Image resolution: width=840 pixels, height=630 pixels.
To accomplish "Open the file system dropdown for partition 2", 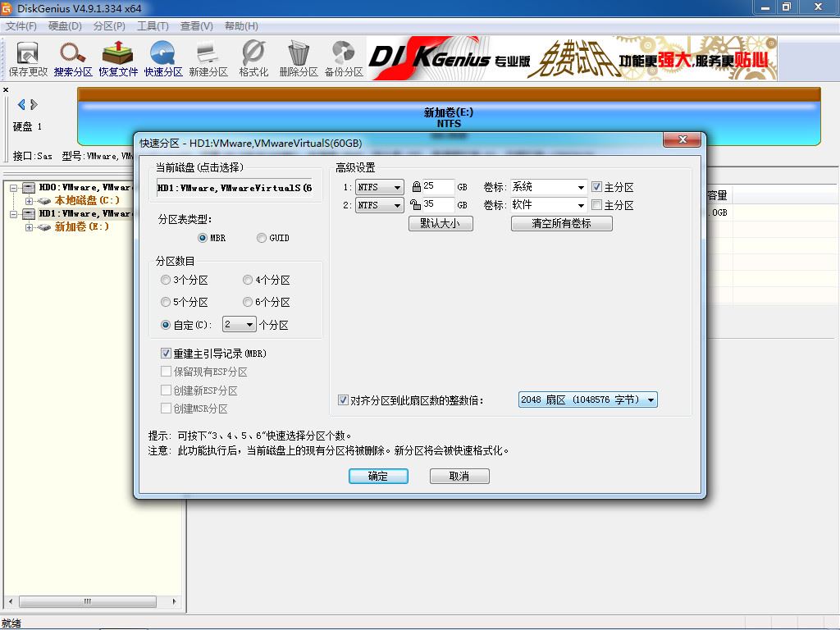I will coord(379,205).
